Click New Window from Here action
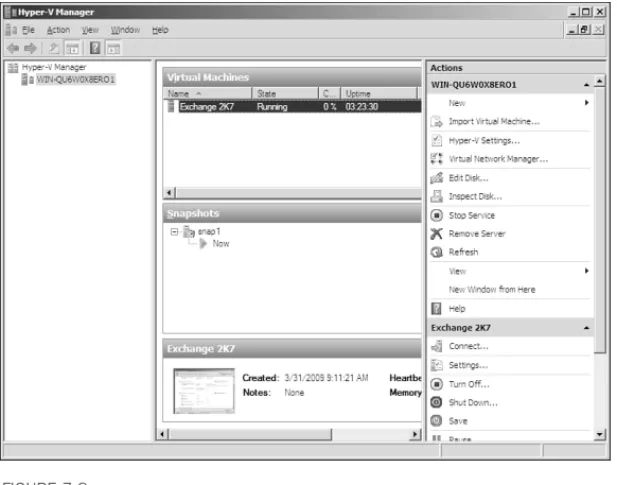Image resolution: width=617 pixels, height=485 pixels. click(492, 290)
